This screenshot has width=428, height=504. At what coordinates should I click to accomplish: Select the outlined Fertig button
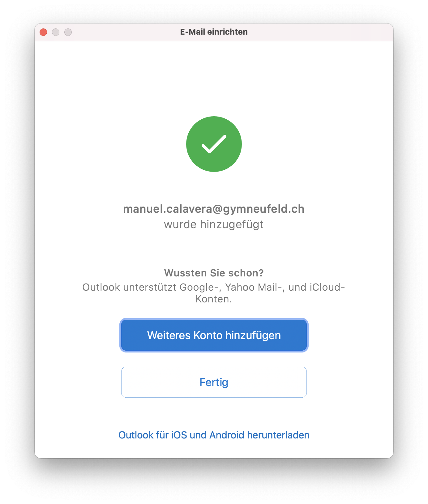(214, 382)
